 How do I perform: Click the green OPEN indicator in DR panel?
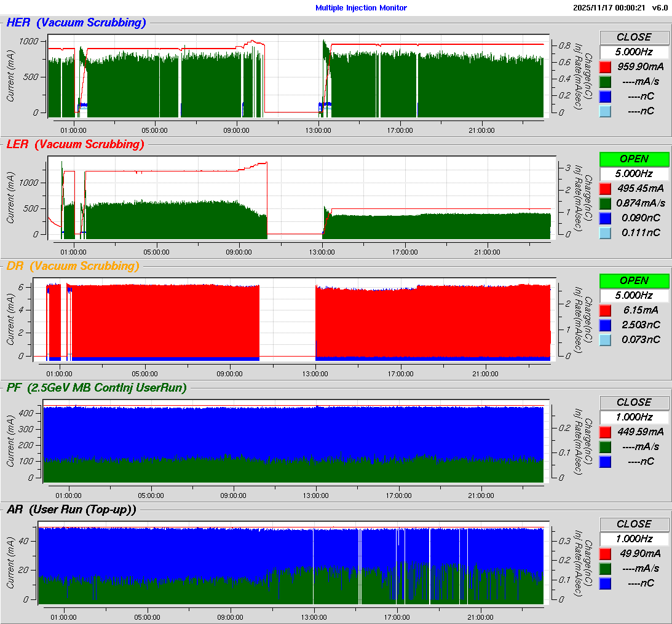(x=634, y=280)
